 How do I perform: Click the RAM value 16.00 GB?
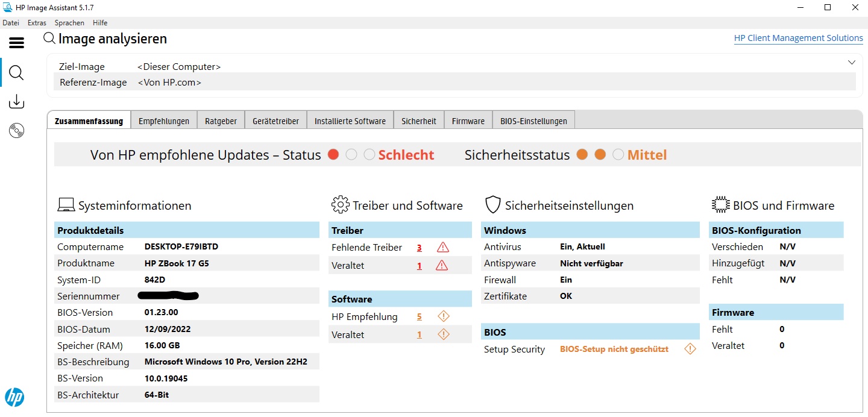162,345
